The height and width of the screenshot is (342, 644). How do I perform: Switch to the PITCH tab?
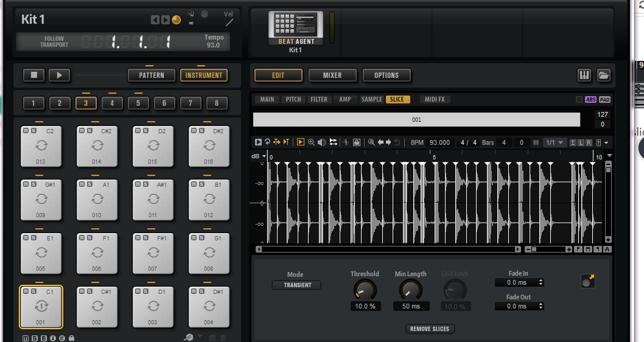tap(293, 99)
